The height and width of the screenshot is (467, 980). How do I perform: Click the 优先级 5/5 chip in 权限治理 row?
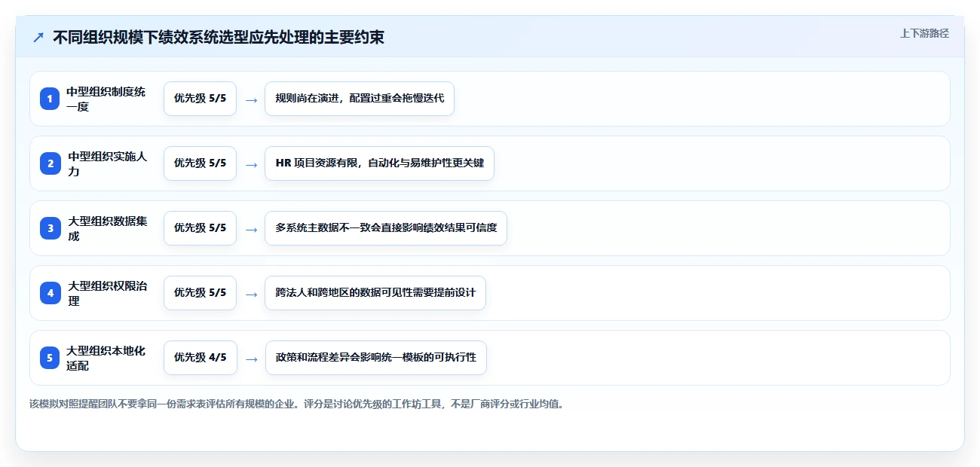(200, 293)
